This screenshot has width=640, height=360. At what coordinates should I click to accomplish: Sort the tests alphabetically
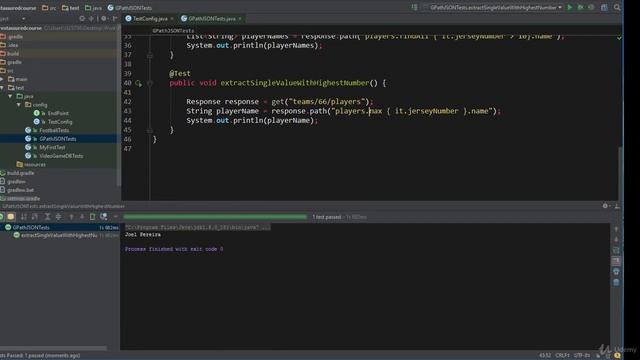(24, 217)
